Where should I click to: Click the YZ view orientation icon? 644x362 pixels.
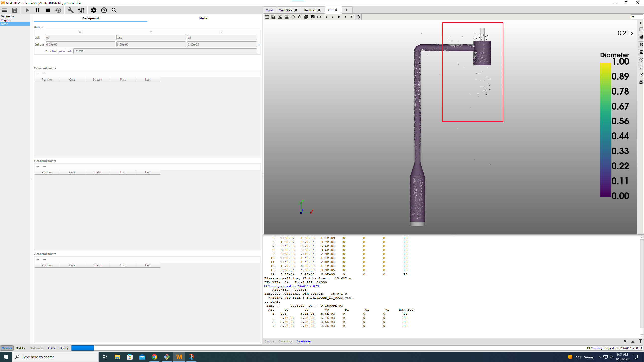(280, 17)
